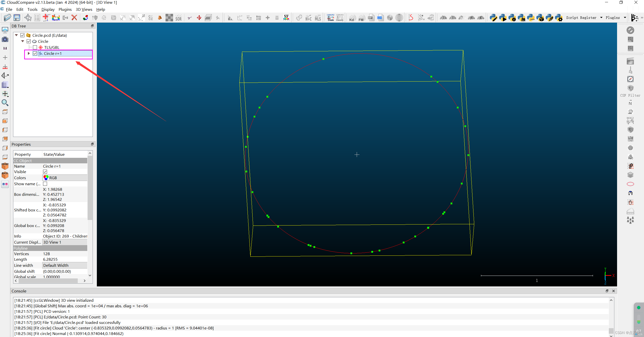Image resolution: width=644 pixels, height=337 pixels.
Task: Collapse the Circle cloud tree node
Action: [23, 41]
